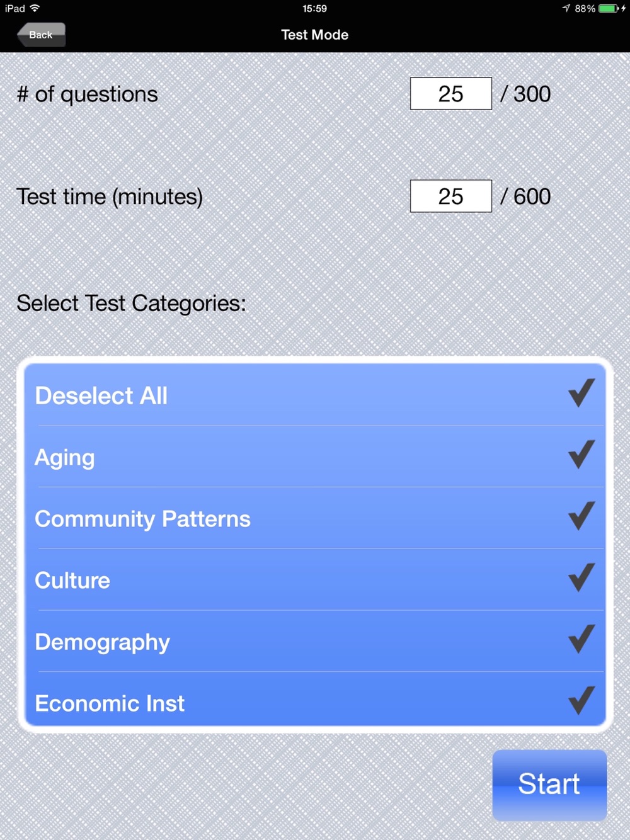The height and width of the screenshot is (840, 630).
Task: Toggle the Deselect All checkmark
Action: pyautogui.click(x=581, y=394)
